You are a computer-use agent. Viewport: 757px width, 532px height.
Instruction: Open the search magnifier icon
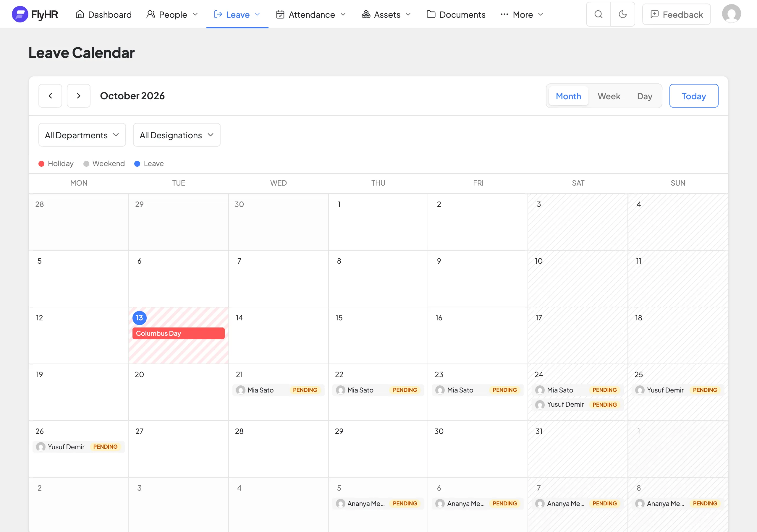[599, 14]
